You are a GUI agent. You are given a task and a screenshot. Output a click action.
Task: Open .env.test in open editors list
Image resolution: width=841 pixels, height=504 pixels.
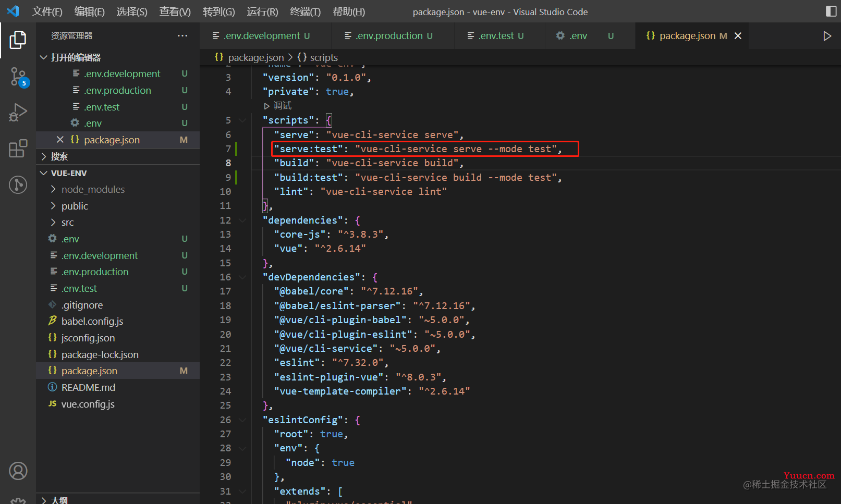click(x=118, y=107)
